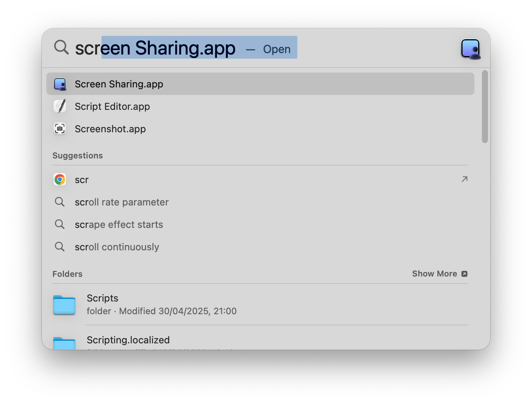Click search icon beside scrape effect starts
The width and height of the screenshot is (532, 405).
coord(60,225)
